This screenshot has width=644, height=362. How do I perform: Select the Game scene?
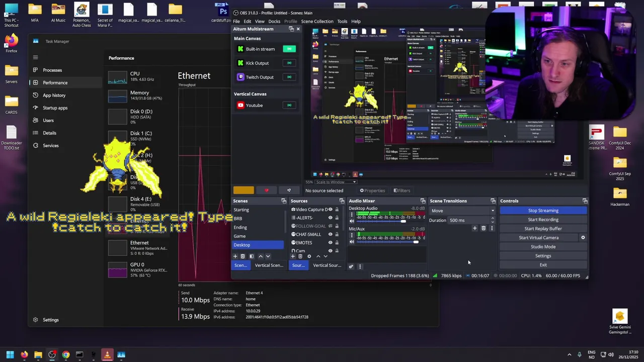[x=258, y=236]
